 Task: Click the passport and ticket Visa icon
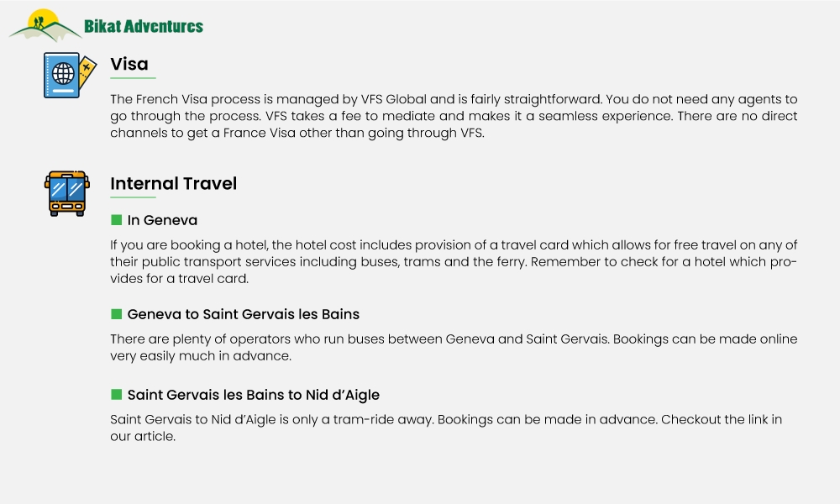point(71,75)
